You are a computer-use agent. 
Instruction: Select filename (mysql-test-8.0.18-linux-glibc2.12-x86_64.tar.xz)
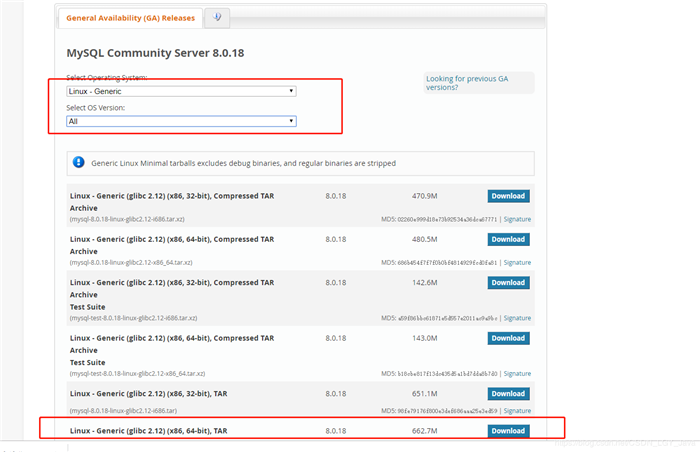point(137,373)
